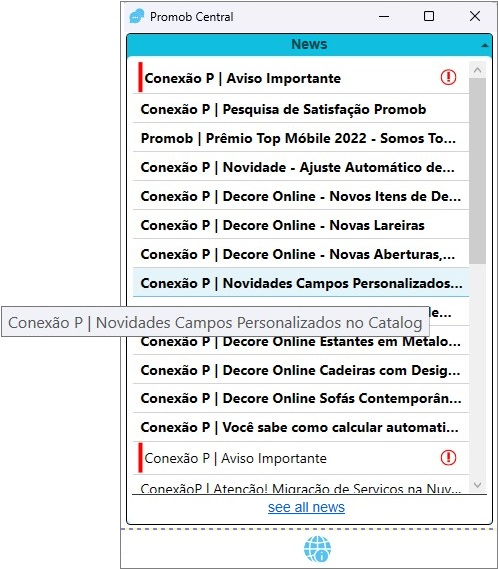Click the news list scrollbar thumb
The image size is (498, 569).
[477, 171]
